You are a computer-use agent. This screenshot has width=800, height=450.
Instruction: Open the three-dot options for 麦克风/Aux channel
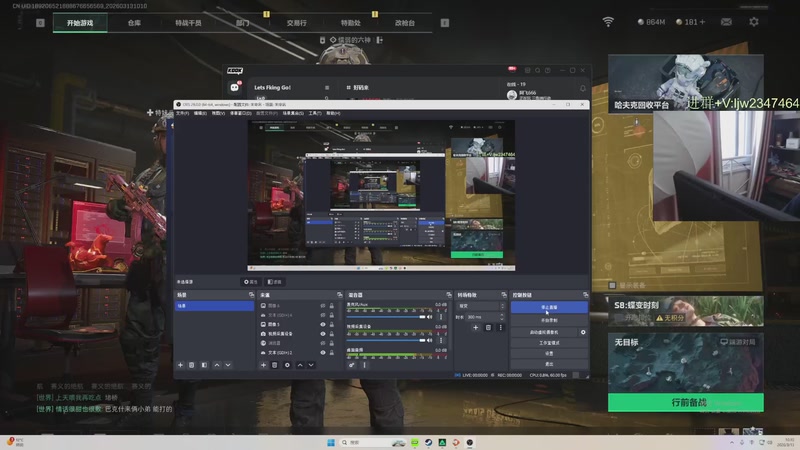click(441, 317)
